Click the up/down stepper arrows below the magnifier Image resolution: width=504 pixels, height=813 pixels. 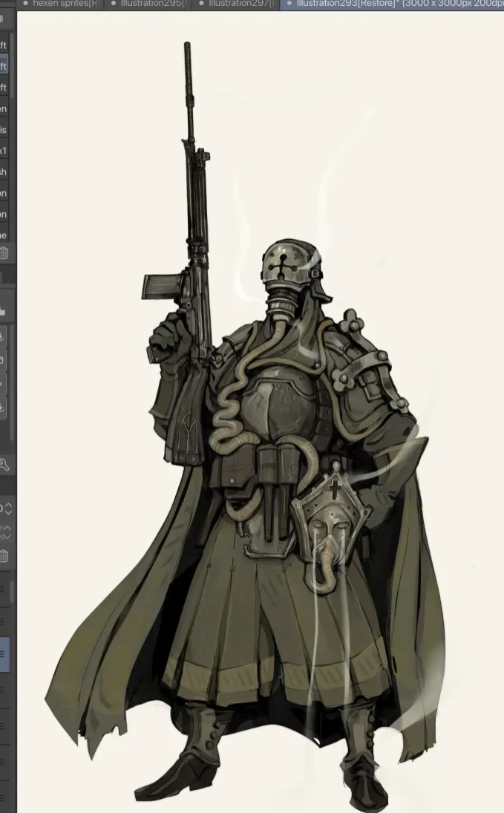click(x=7, y=509)
